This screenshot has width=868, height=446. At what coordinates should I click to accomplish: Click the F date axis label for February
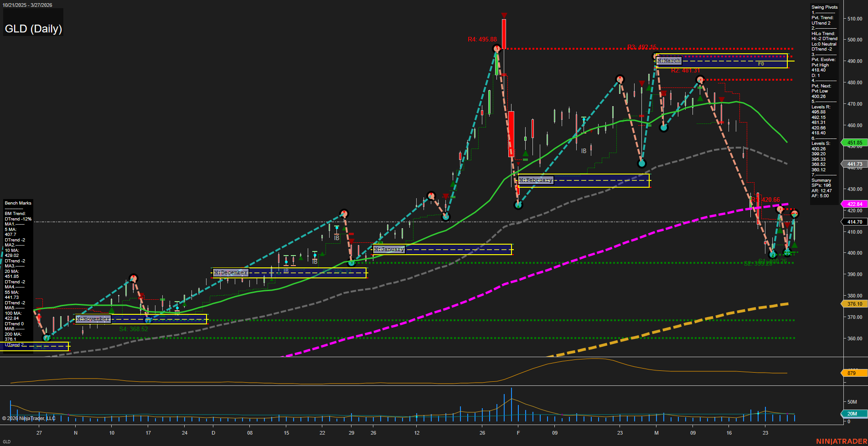pos(518,433)
